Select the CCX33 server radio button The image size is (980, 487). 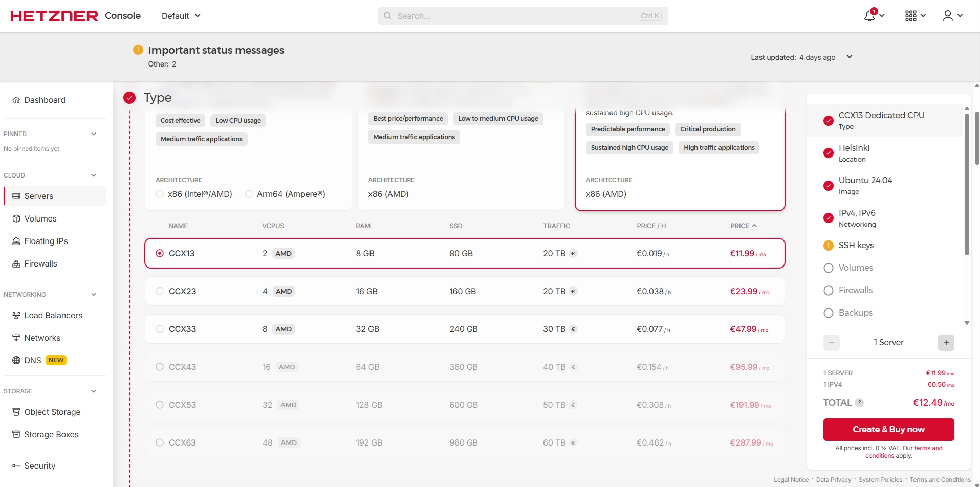pos(160,329)
